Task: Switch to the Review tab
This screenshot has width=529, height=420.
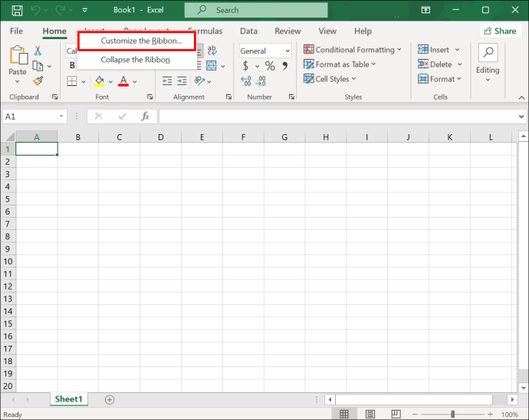Action: coord(287,31)
